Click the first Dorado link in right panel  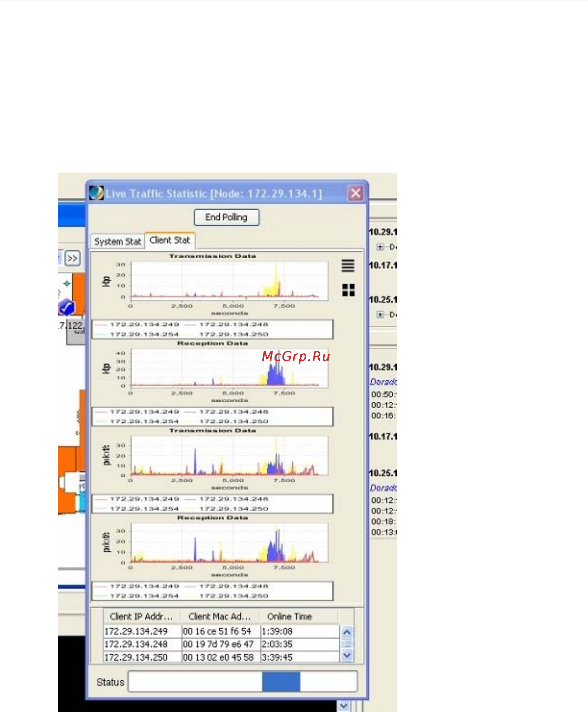click(383, 382)
